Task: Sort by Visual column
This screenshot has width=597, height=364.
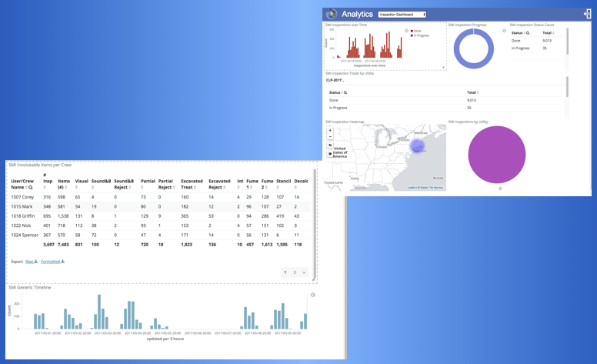Action: click(76, 187)
